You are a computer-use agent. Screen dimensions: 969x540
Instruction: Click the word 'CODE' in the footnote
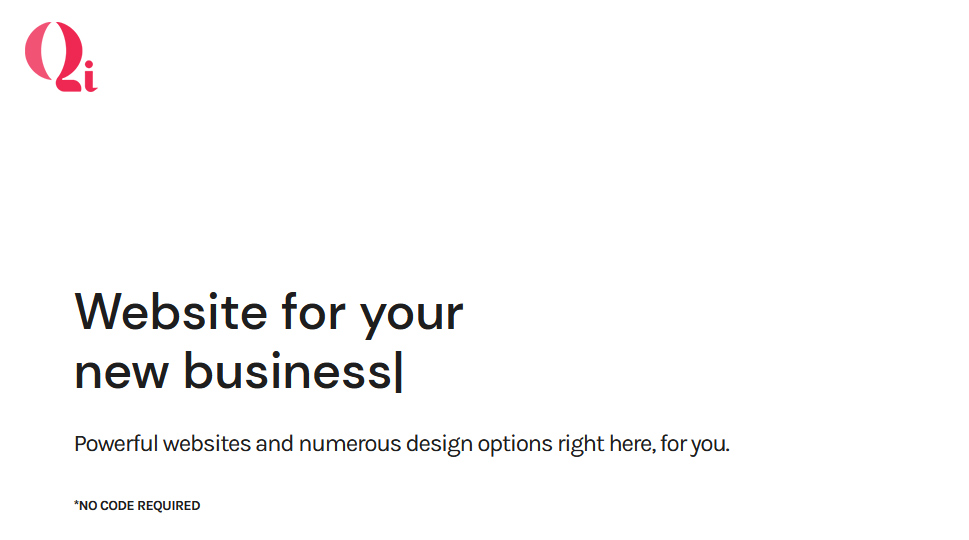tap(117, 505)
